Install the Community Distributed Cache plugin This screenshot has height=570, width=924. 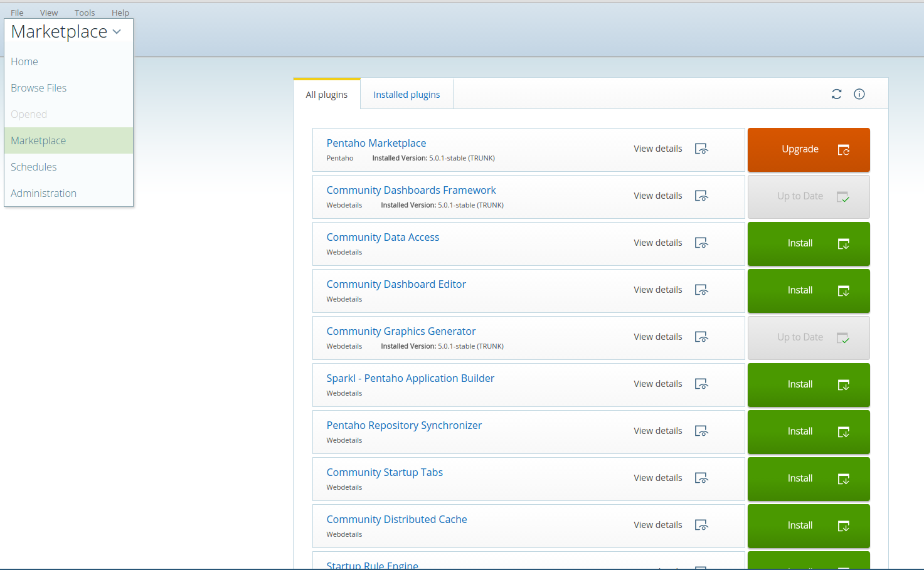(809, 525)
